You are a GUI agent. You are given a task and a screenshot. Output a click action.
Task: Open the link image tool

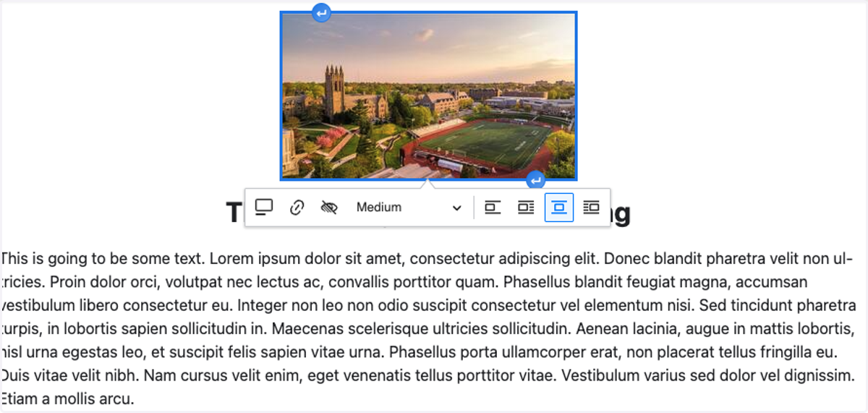tap(297, 208)
